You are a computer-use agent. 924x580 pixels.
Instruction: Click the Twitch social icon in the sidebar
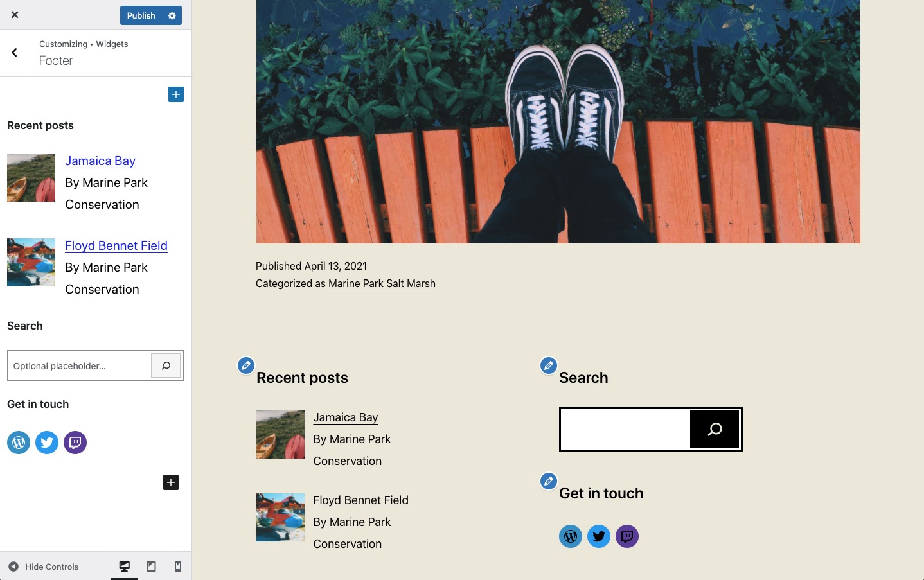click(75, 442)
